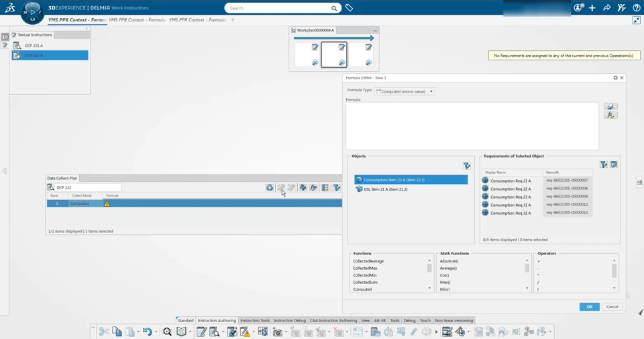Image resolution: width=644 pixels, height=339 pixels.
Task: Switch to the Instruction Debug tab
Action: point(290,320)
